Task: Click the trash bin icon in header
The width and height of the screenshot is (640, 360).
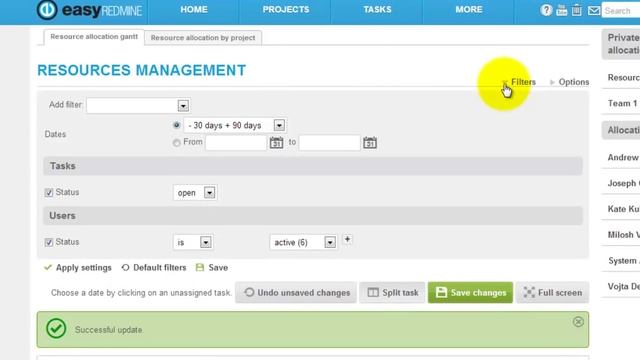Action: (x=576, y=10)
